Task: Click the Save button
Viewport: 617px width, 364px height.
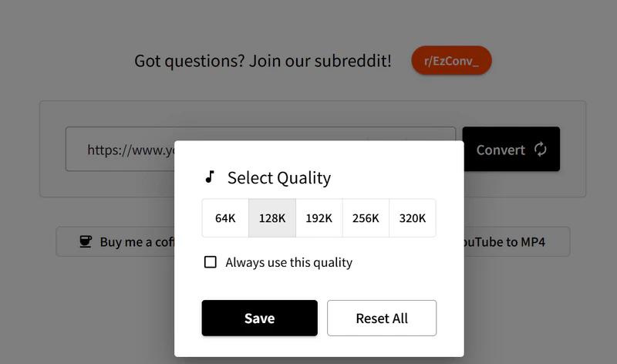Action: (259, 318)
